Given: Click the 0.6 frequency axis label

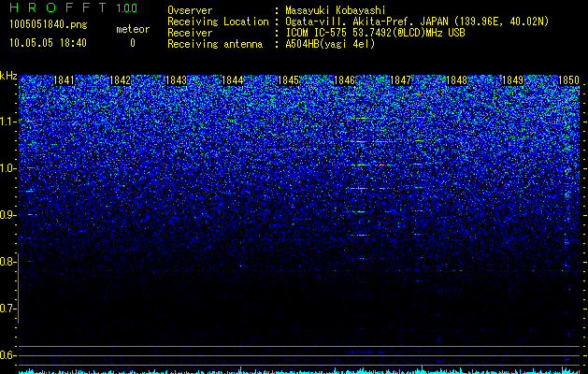Looking at the screenshot, I should point(7,355).
